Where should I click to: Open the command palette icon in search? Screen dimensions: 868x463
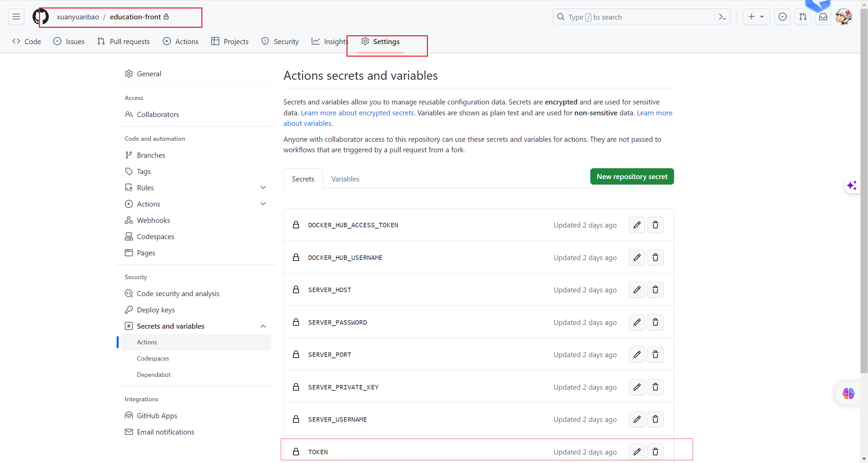722,17
